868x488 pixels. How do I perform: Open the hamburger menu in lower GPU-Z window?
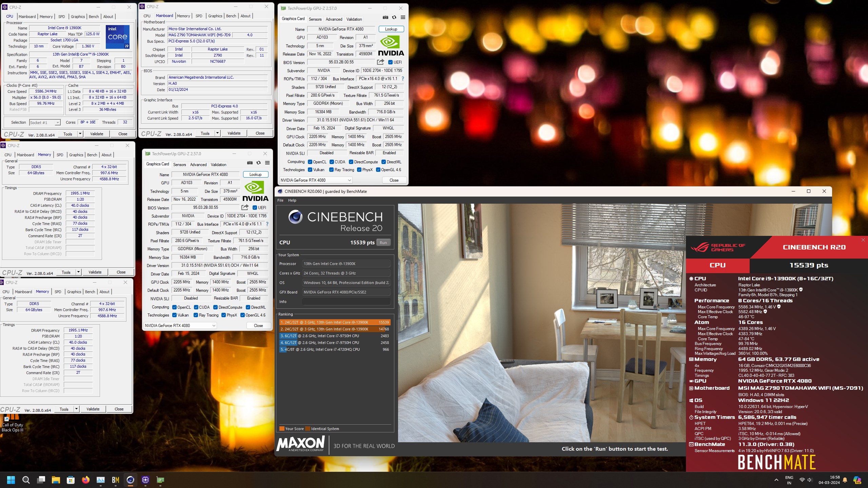tap(267, 163)
